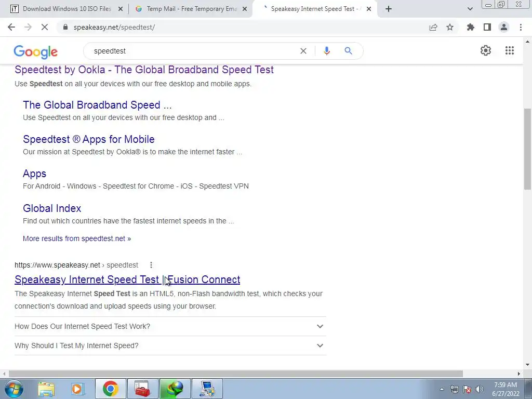Clear the search query with X
Viewport: 532px width, 399px height.
pyautogui.click(x=303, y=51)
